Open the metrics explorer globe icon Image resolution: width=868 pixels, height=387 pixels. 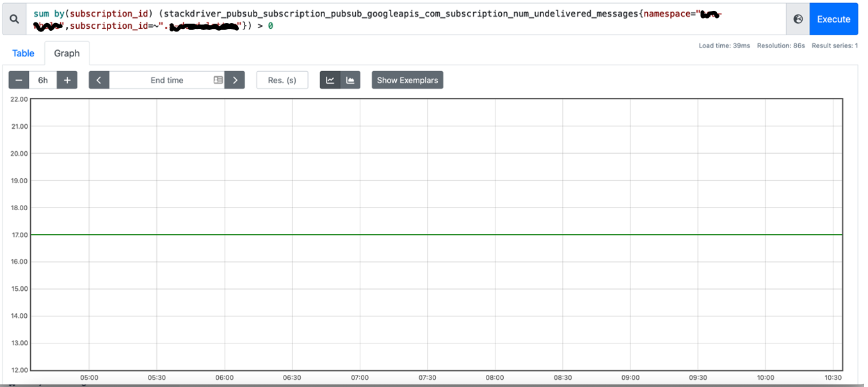(x=798, y=19)
